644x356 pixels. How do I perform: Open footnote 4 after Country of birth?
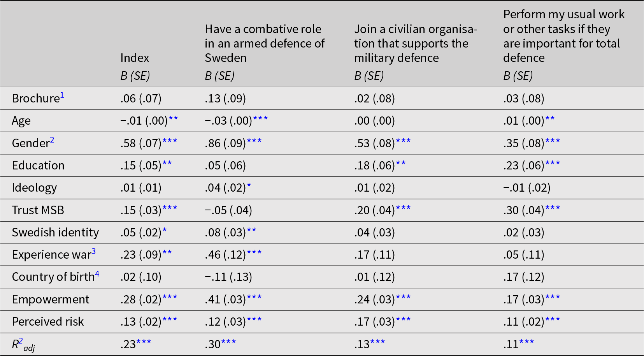[x=97, y=273]
